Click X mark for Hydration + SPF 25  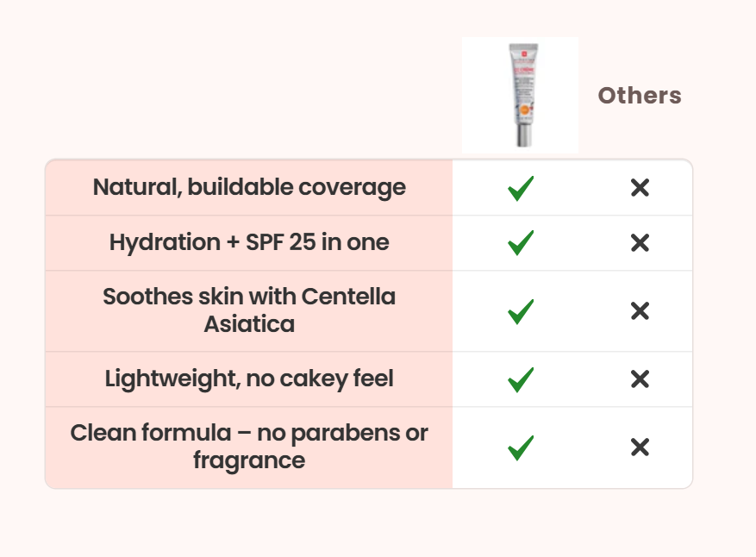coord(640,243)
